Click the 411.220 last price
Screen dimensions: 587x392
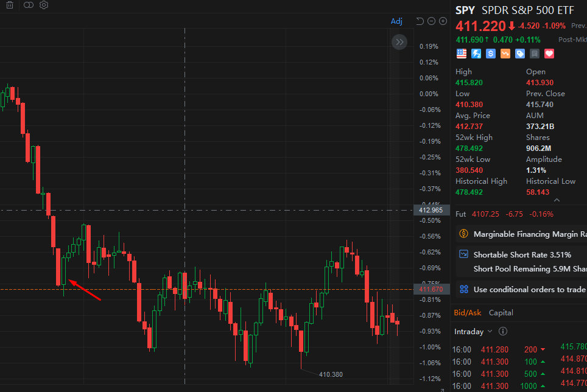tap(480, 26)
